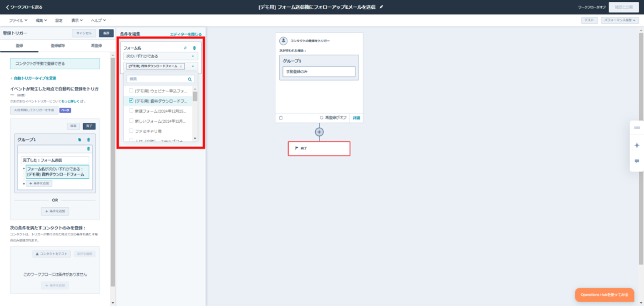644x306 pixels.
Task: Open the 詳細 link on the trigger card
Action: (356, 118)
